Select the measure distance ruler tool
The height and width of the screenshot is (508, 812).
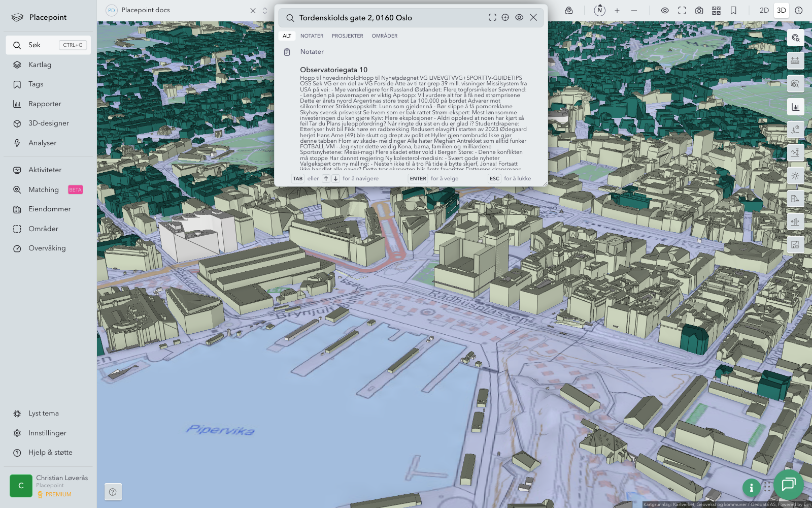(x=795, y=61)
